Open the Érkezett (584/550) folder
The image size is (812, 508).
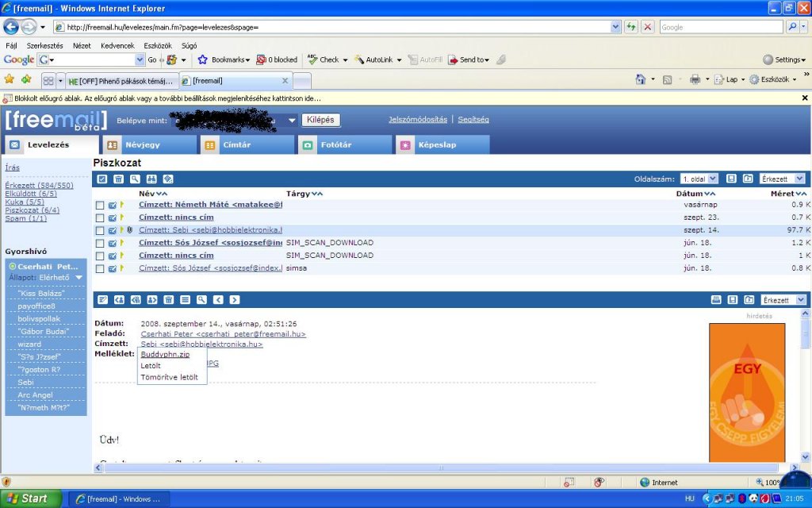(x=40, y=185)
